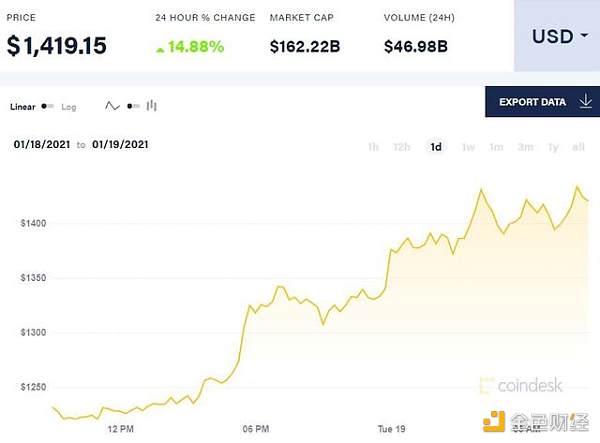The width and height of the screenshot is (600, 443).
Task: Select the Log scale label
Action: [x=69, y=107]
